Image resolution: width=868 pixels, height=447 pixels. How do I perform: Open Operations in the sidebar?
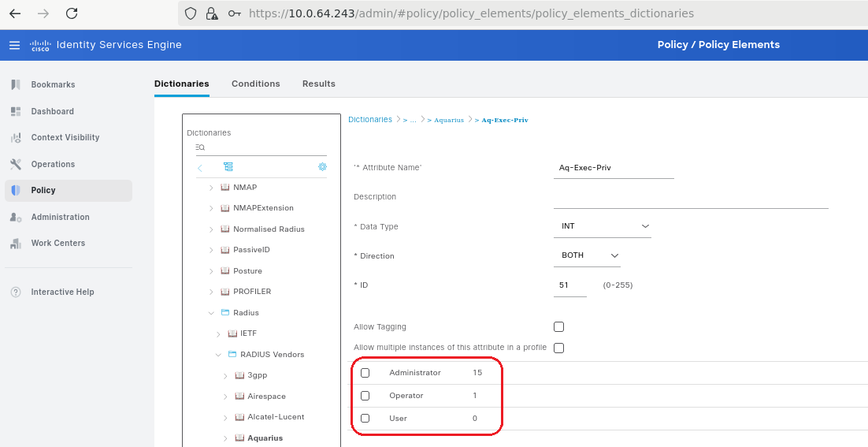click(x=53, y=164)
